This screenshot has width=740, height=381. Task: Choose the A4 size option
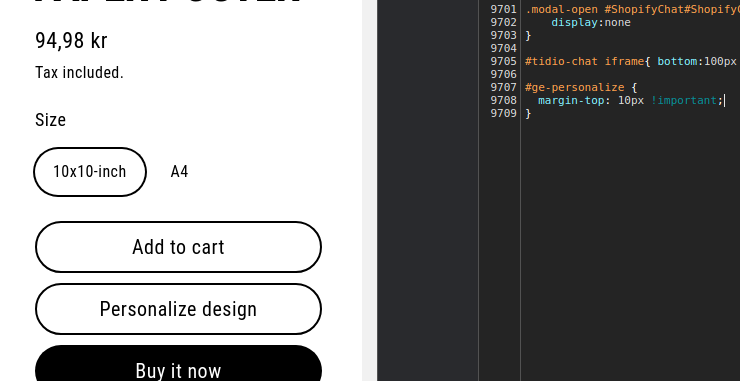coord(179,172)
